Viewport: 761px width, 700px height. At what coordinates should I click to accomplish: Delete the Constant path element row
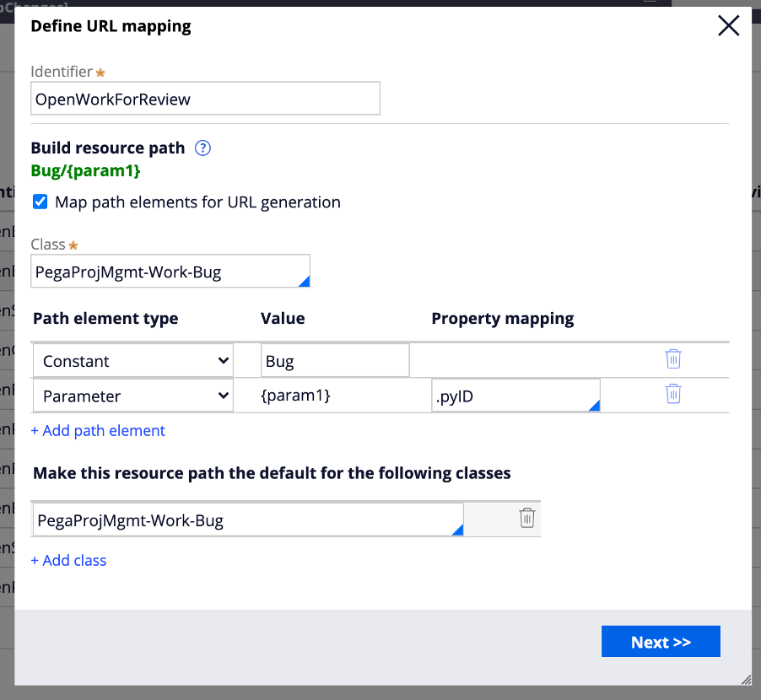(672, 358)
